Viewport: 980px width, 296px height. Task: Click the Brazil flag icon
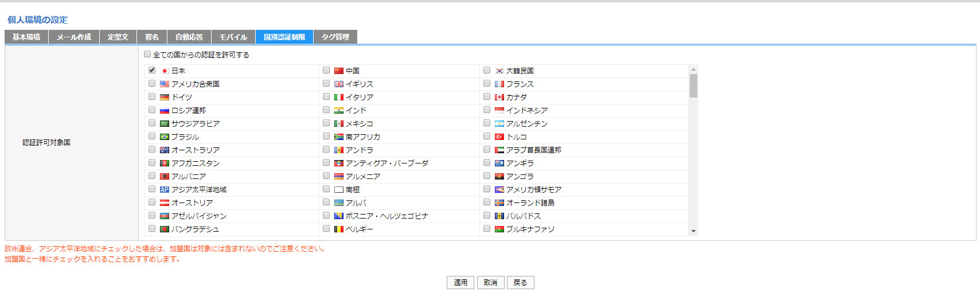click(x=165, y=137)
